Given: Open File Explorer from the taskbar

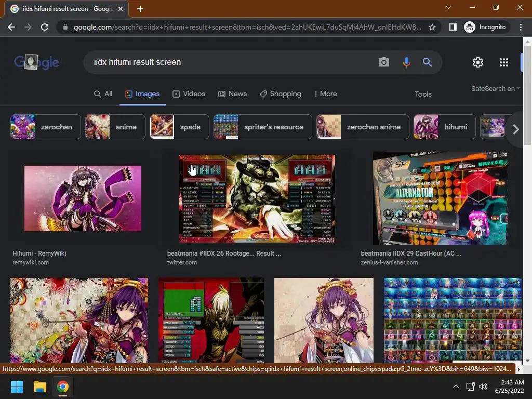Looking at the screenshot, I should pos(39,387).
